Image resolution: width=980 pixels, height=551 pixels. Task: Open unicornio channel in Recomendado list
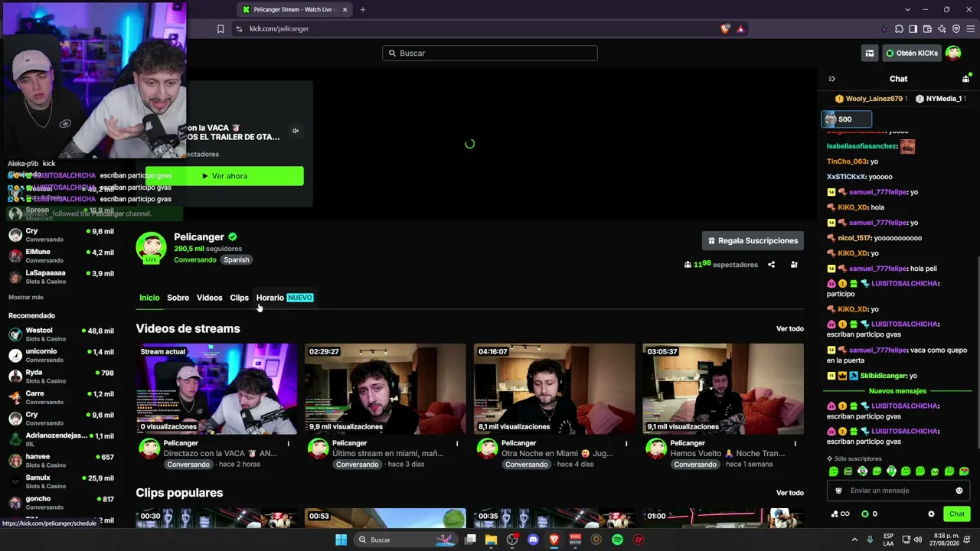click(61, 355)
